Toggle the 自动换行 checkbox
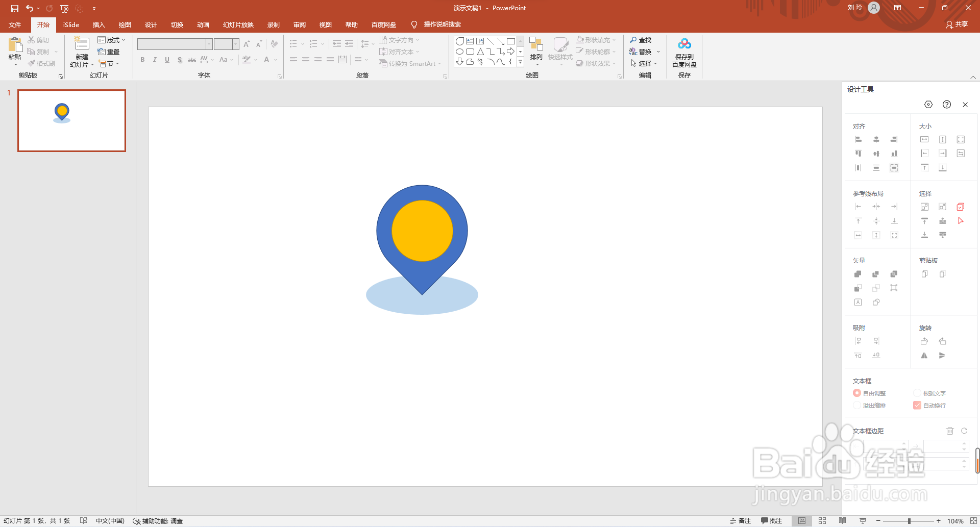Screen dimensions: 980x527 click(917, 405)
